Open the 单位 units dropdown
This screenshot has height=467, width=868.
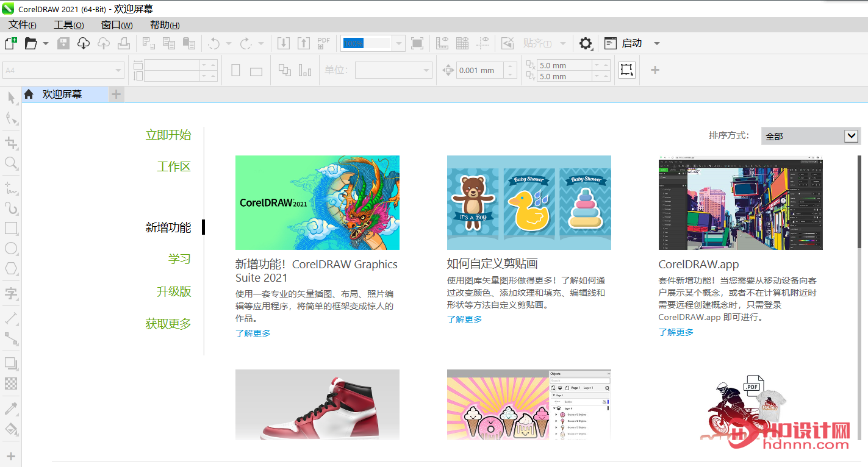[393, 70]
